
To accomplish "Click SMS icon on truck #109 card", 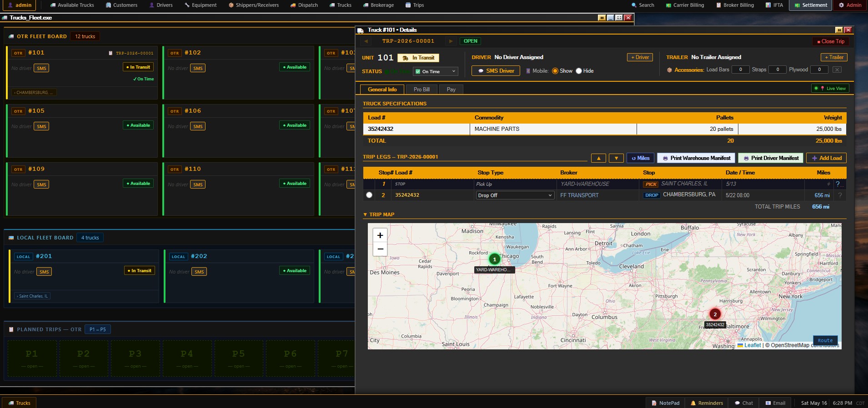I will coord(41,184).
